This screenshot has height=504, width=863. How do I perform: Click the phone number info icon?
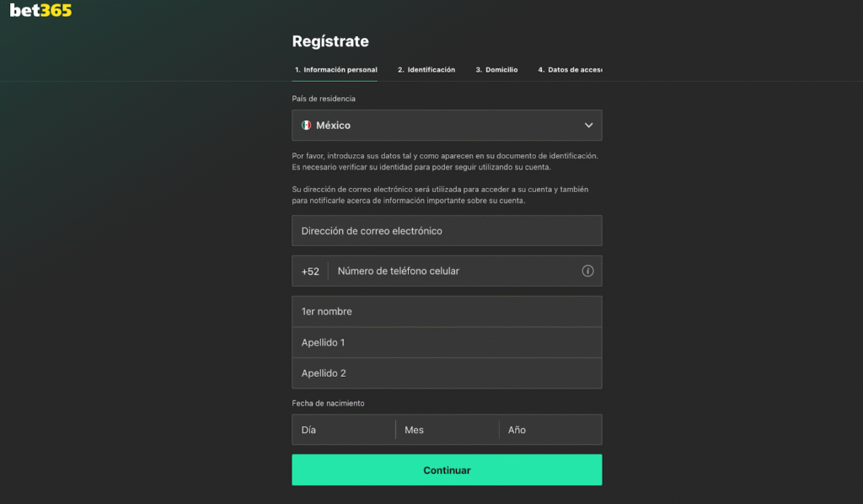coord(589,271)
